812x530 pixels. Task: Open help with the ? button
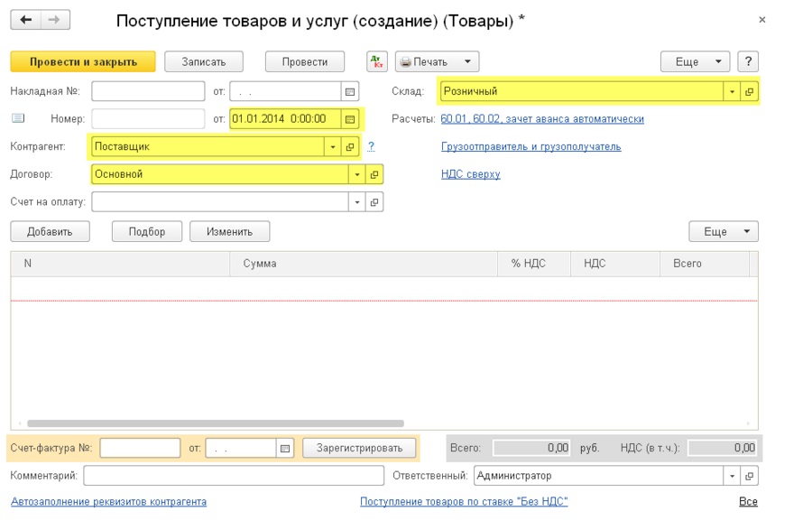748,61
